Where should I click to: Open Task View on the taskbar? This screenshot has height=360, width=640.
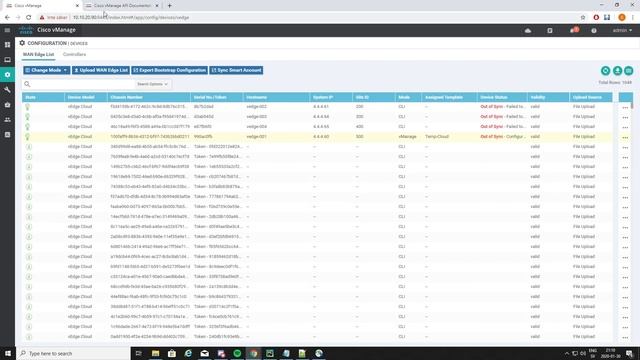[x=138, y=353]
